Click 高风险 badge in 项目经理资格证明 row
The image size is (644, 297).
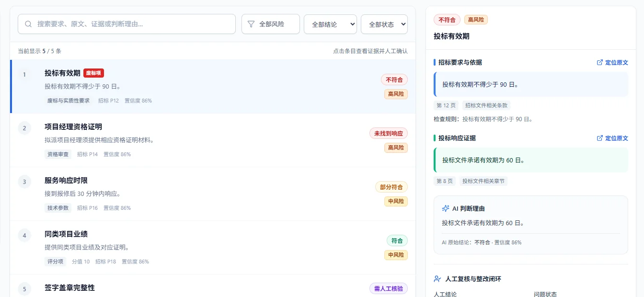(396, 148)
